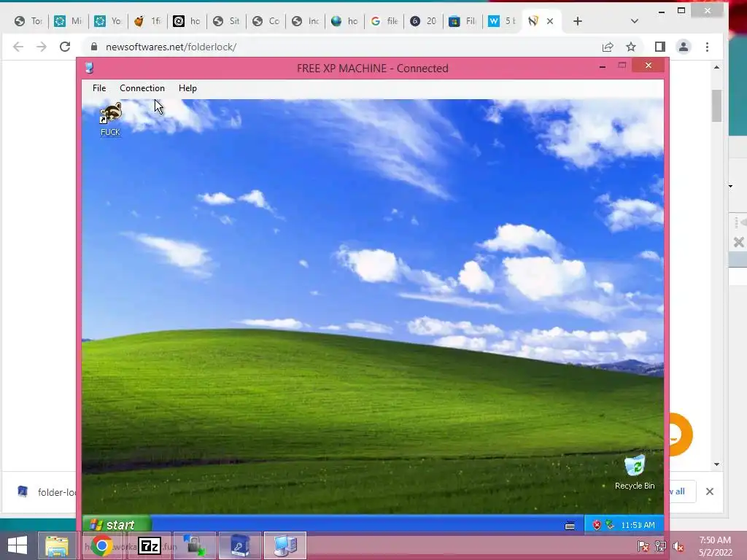Click Chrome's reload page button
Screen dimensions: 747x560
pyautogui.click(x=65, y=47)
